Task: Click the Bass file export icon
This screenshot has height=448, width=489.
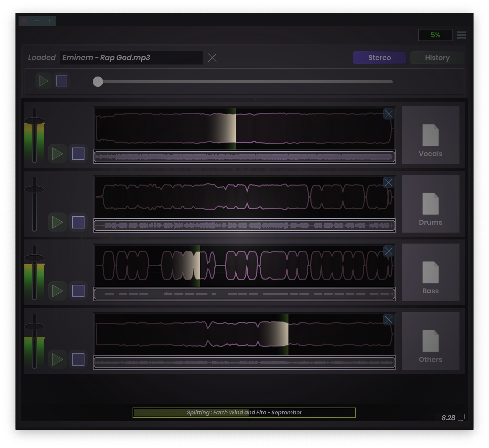Action: (x=430, y=272)
